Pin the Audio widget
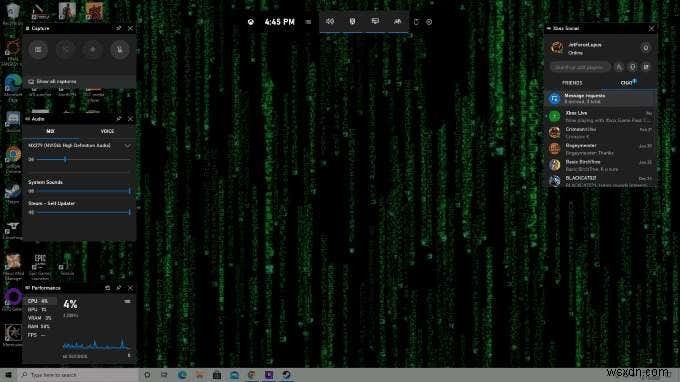Viewport: 680px width, 382px height. (x=118, y=118)
